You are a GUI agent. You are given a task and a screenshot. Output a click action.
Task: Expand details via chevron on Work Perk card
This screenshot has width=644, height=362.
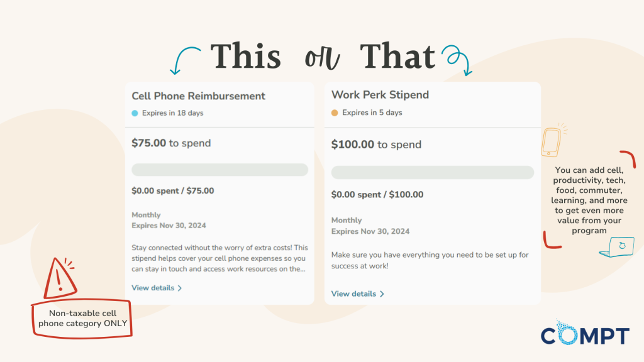pos(380,293)
